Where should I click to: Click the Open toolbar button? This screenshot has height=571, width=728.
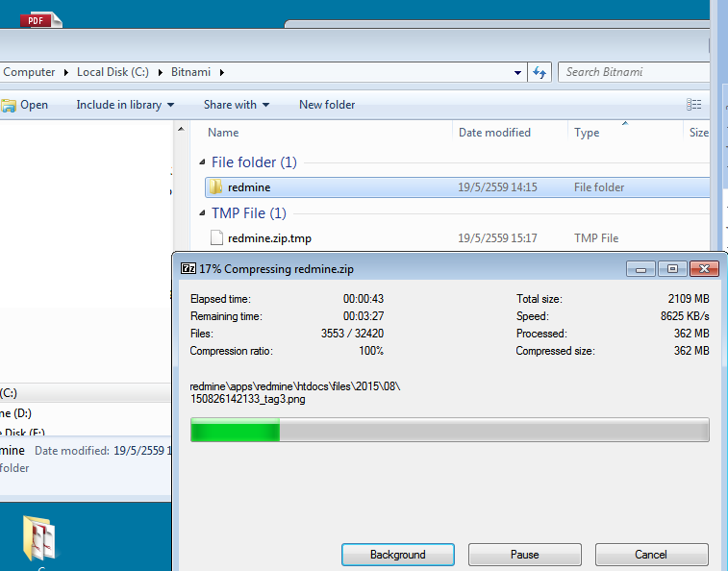[25, 105]
